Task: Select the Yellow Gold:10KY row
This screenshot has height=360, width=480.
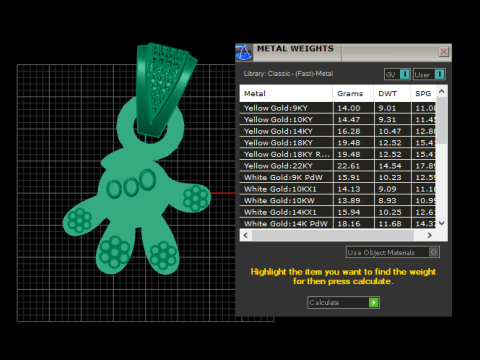Action: [x=338, y=119]
